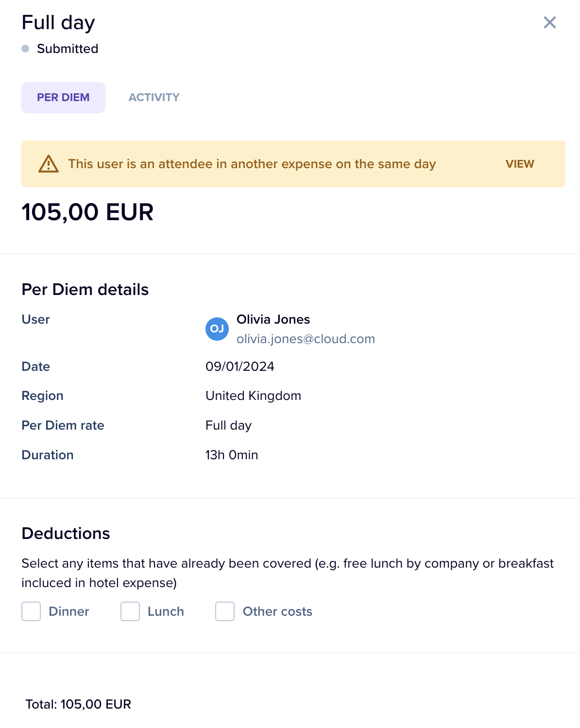Click Olivia Jones's OJ avatar

click(x=217, y=329)
